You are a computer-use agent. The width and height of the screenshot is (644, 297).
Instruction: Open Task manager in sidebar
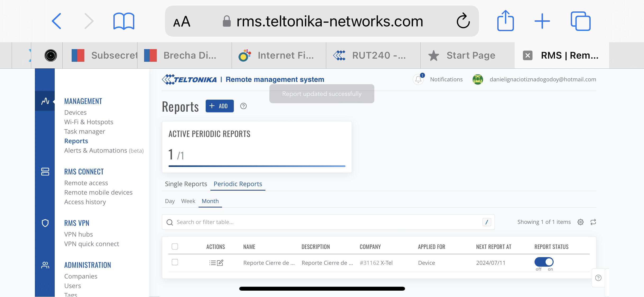coord(85,131)
